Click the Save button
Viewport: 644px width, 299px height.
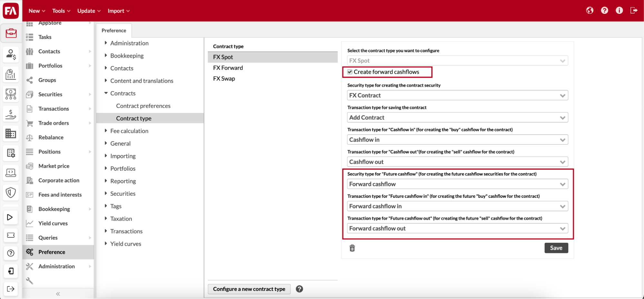point(556,248)
